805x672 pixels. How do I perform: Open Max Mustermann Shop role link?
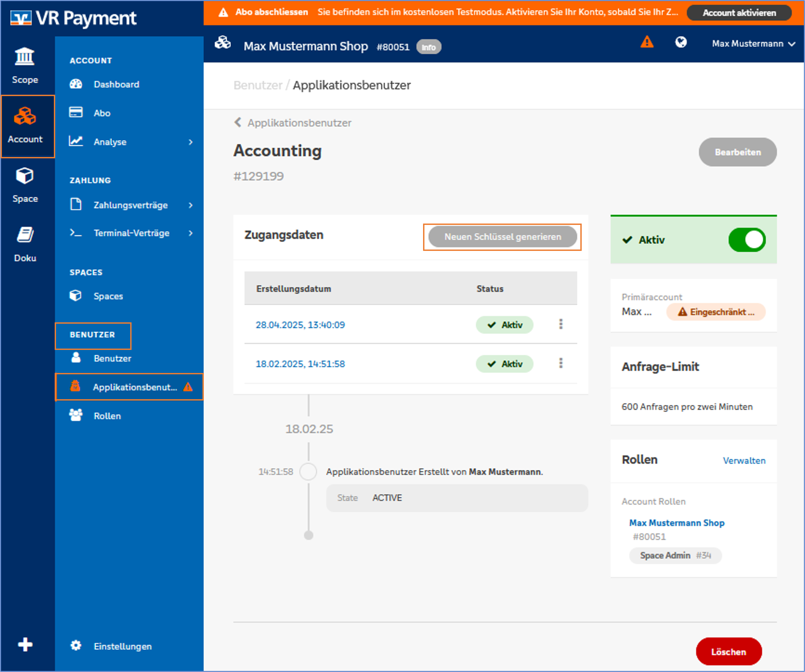(677, 523)
